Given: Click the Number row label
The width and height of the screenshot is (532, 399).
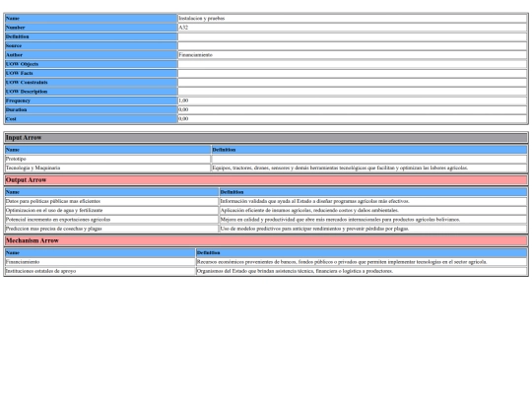Looking at the screenshot, I should 91,28.
